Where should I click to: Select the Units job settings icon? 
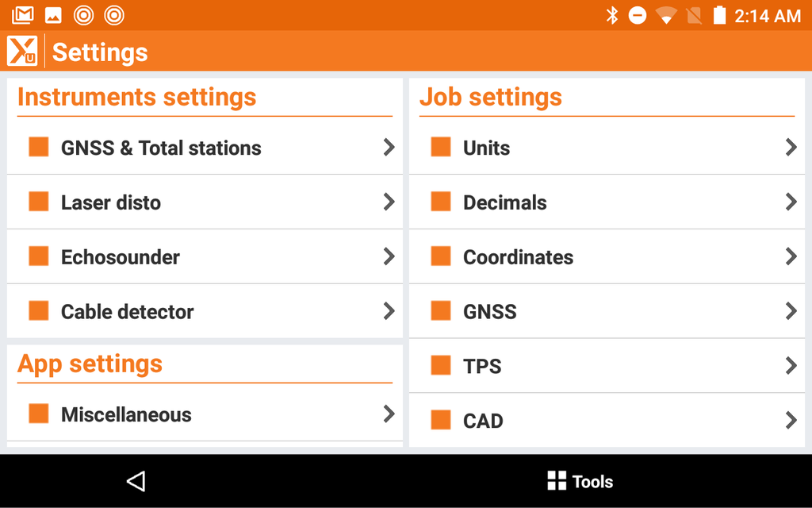coord(441,147)
